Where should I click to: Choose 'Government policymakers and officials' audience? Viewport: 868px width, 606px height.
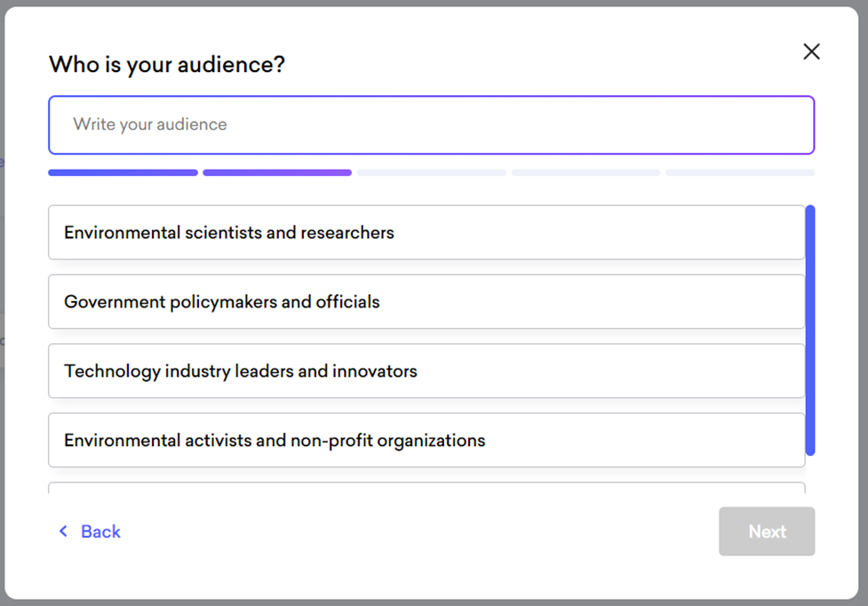point(426,302)
